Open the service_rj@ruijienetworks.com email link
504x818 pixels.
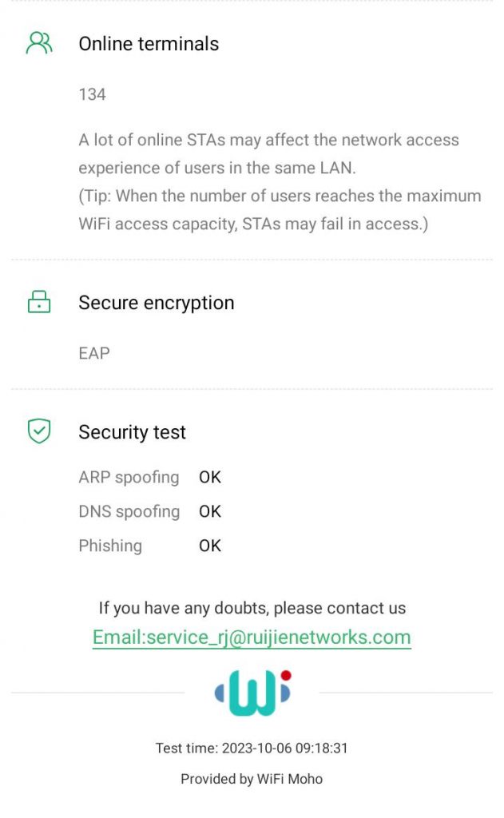[x=252, y=637]
